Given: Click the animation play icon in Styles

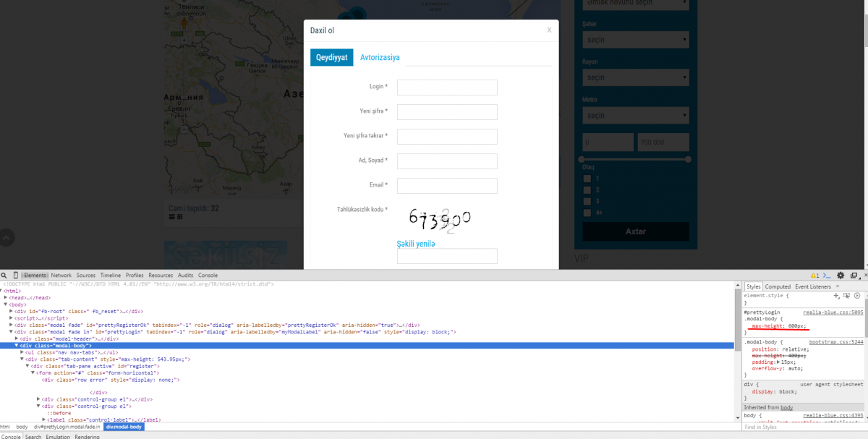Looking at the screenshot, I should coord(857,296).
